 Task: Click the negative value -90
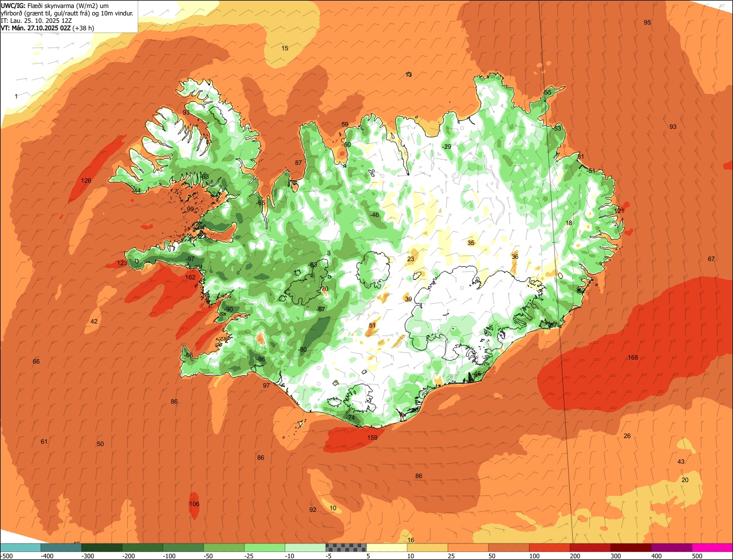228,310
